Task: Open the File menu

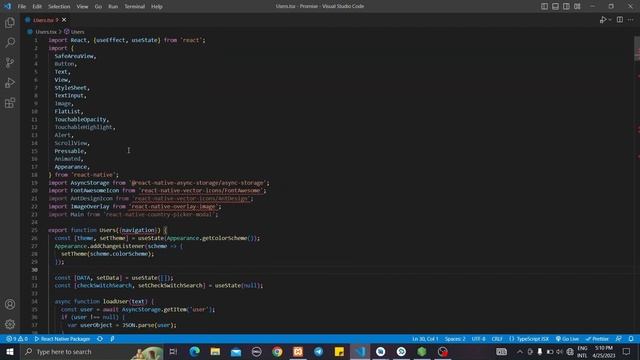Action: coord(22,7)
